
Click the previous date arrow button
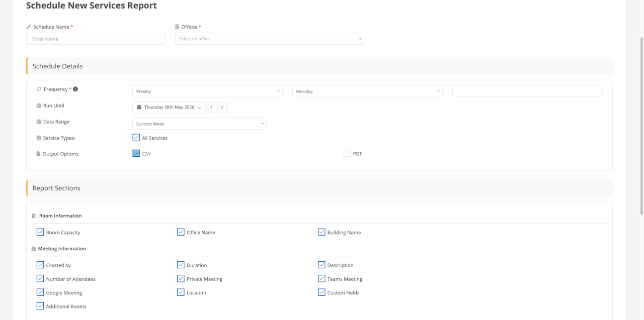[x=211, y=107]
